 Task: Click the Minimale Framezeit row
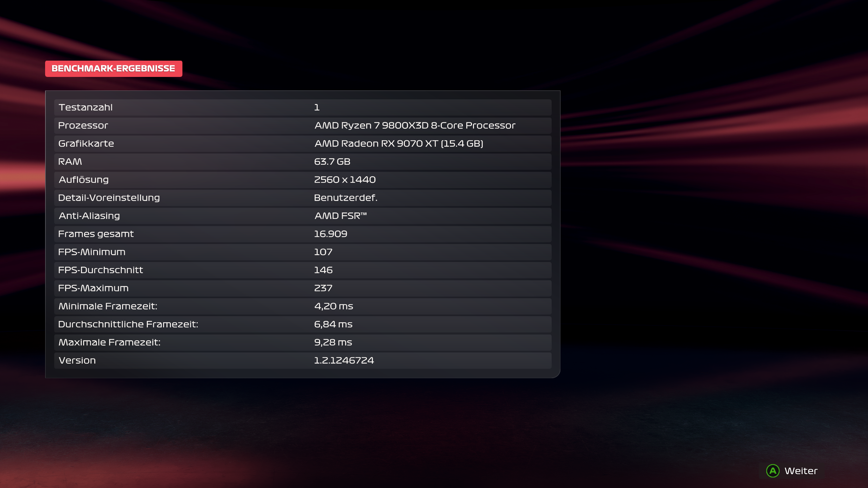(x=302, y=306)
